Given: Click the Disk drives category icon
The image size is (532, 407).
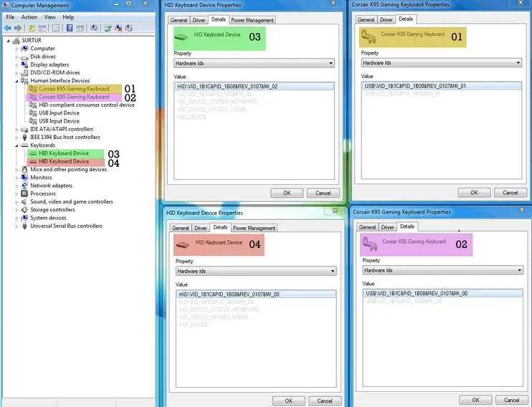Looking at the screenshot, I should coord(24,57).
